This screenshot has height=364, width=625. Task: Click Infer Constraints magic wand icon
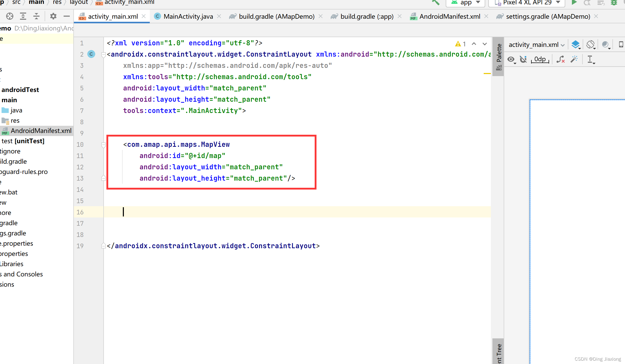[574, 59]
